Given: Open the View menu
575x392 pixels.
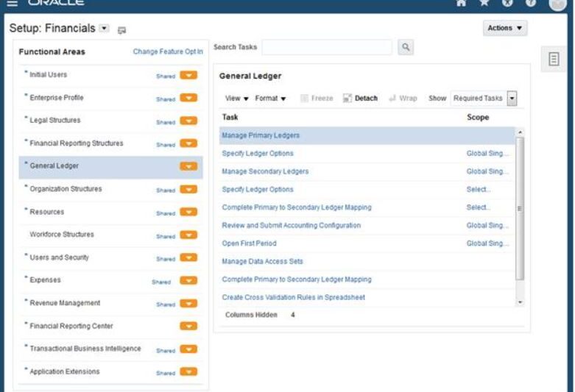Looking at the screenshot, I should coord(236,98).
